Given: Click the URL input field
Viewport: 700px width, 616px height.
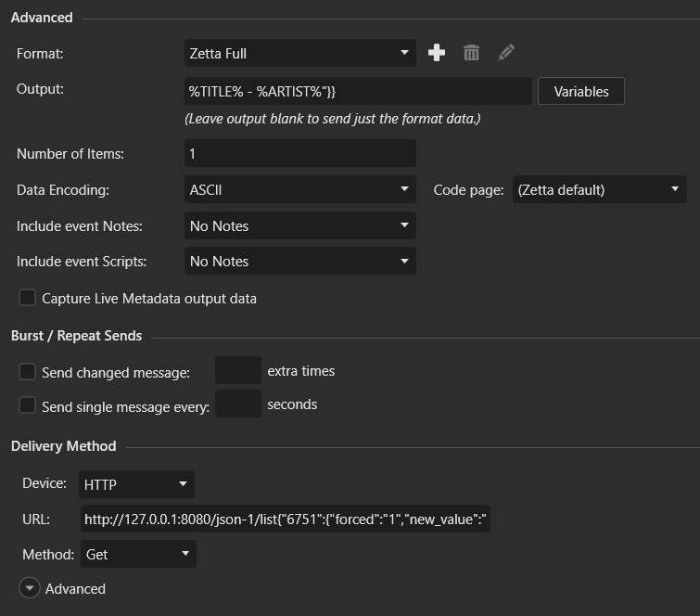Looking at the screenshot, I should [285, 520].
